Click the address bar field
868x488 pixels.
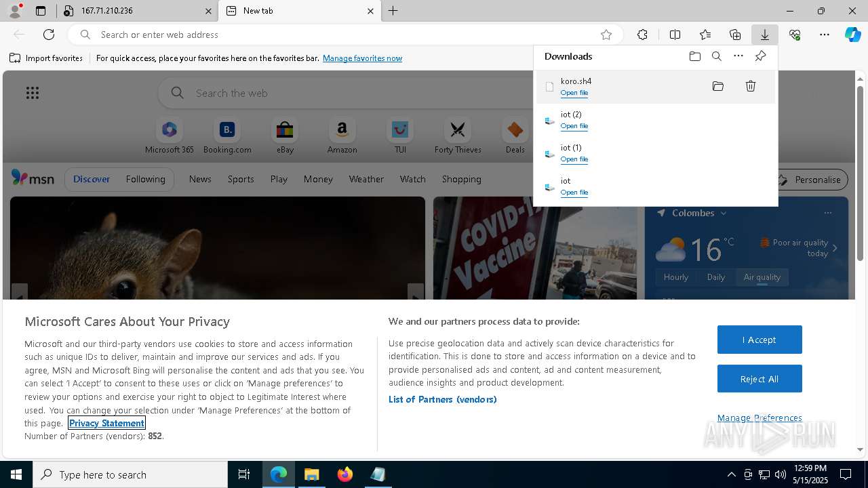tap(346, 35)
